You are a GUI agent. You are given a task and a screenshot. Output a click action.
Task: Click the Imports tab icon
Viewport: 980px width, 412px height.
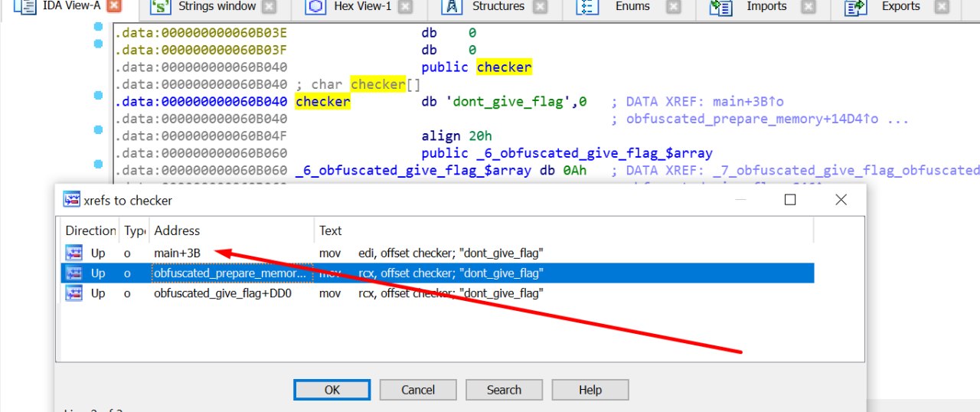[720, 7]
